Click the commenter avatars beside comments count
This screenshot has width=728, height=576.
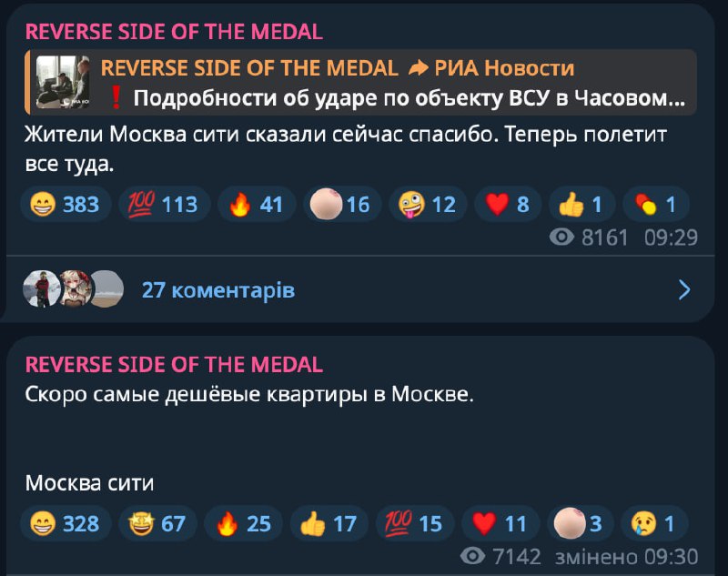point(73,289)
